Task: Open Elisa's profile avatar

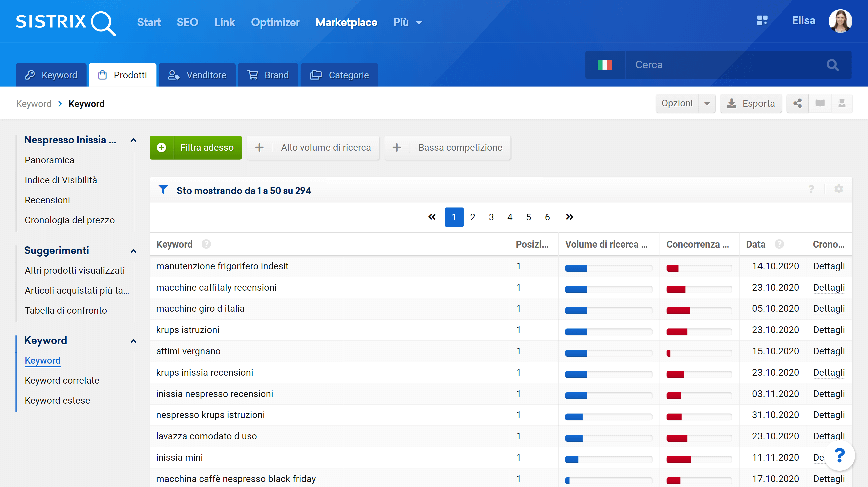Action: click(x=840, y=21)
